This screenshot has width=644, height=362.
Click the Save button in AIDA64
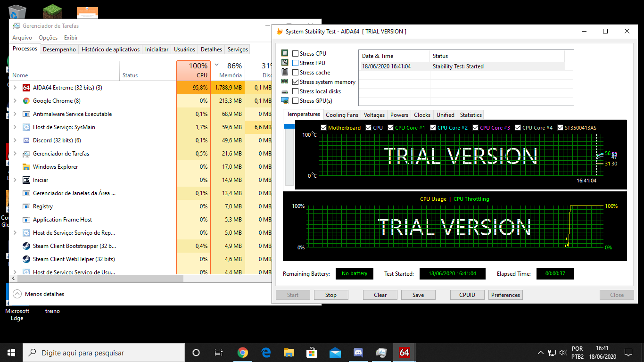[x=418, y=295]
